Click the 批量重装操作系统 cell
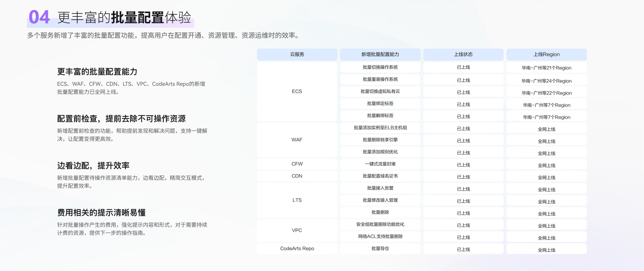The height and width of the screenshot is (271, 644). tap(380, 79)
